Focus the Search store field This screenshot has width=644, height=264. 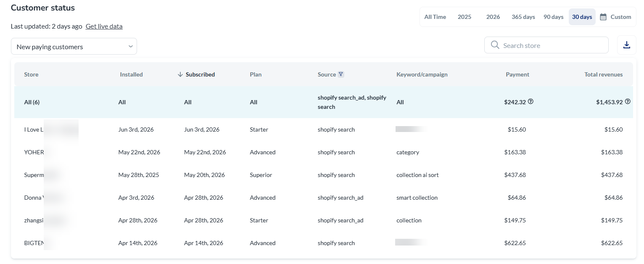pyautogui.click(x=546, y=45)
